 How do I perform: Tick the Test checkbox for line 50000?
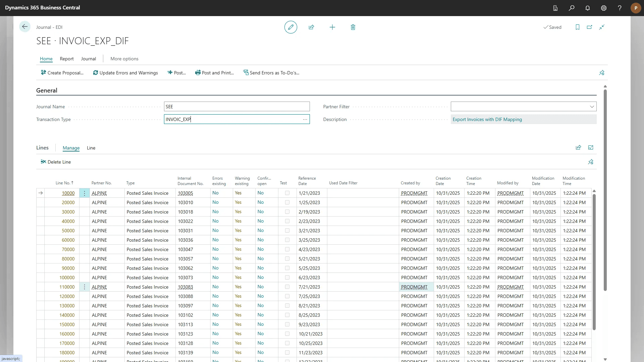coord(287,231)
